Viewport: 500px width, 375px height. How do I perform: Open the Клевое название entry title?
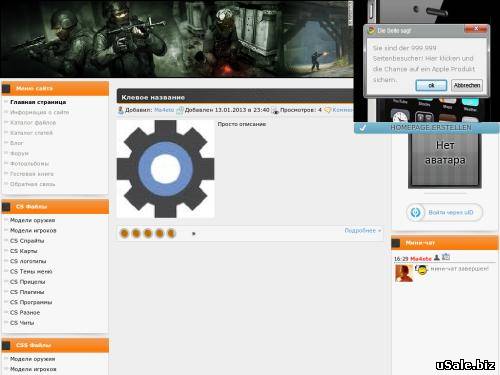coord(153,97)
